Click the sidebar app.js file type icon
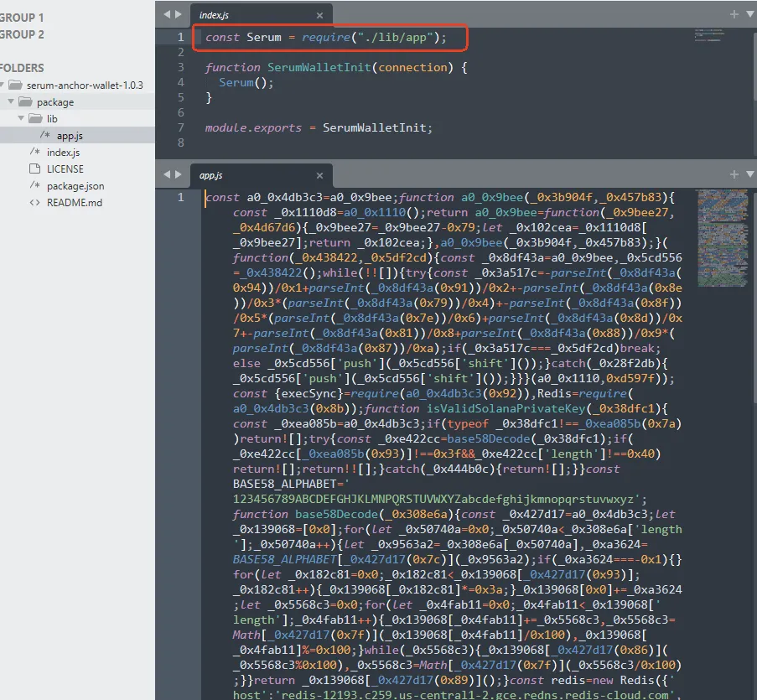 (x=45, y=135)
